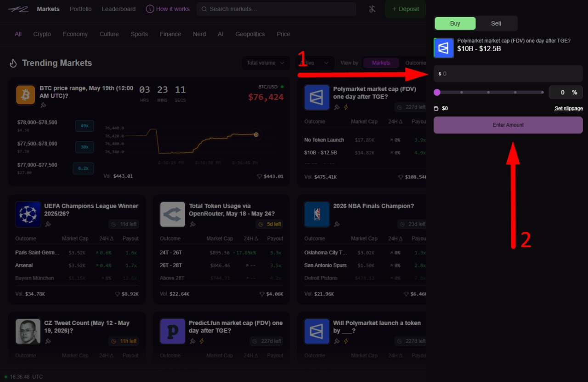Click the second stop dot on the amount slider
Screen dimensions: 588x382
488,92
